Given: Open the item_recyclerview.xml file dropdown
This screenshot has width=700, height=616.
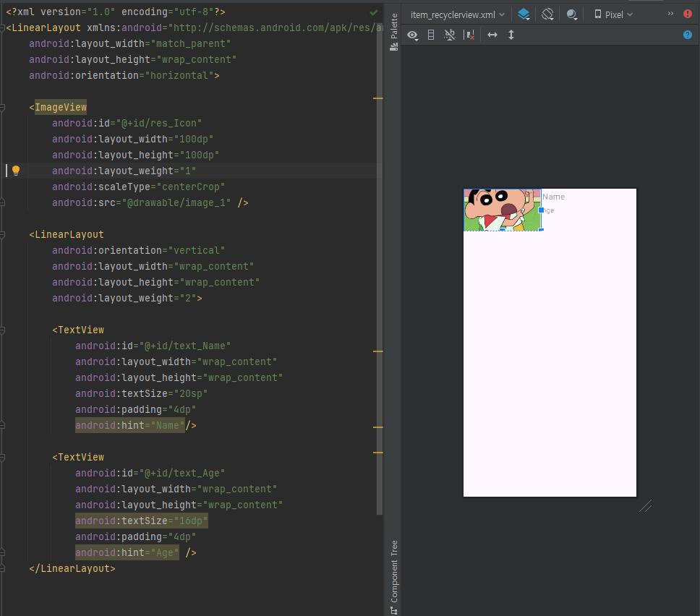Looking at the screenshot, I should point(458,14).
